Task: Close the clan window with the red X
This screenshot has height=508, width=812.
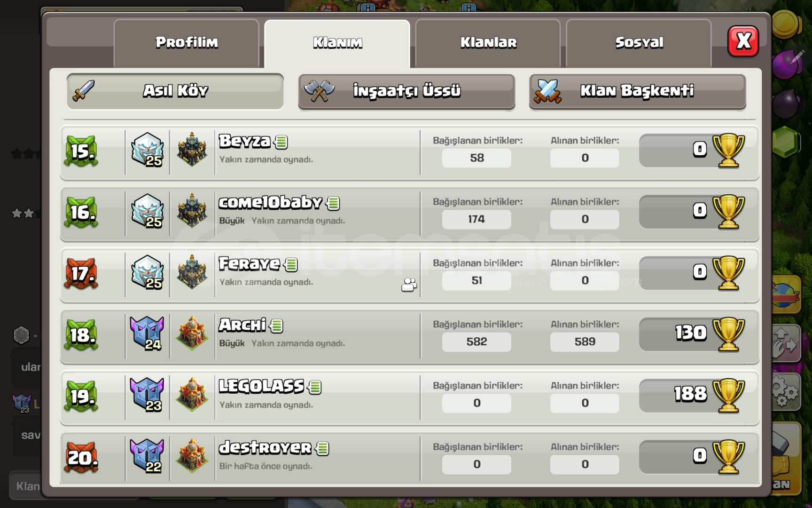Action: click(743, 41)
